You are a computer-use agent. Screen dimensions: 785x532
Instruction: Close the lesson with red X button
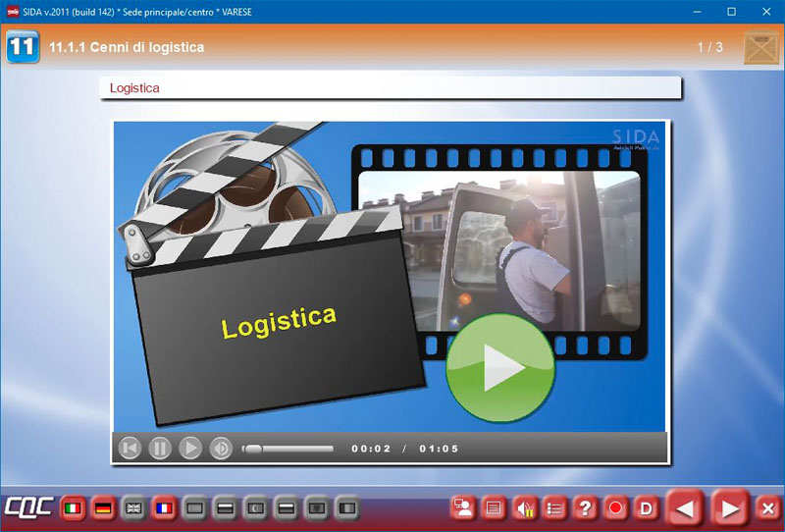point(767,508)
